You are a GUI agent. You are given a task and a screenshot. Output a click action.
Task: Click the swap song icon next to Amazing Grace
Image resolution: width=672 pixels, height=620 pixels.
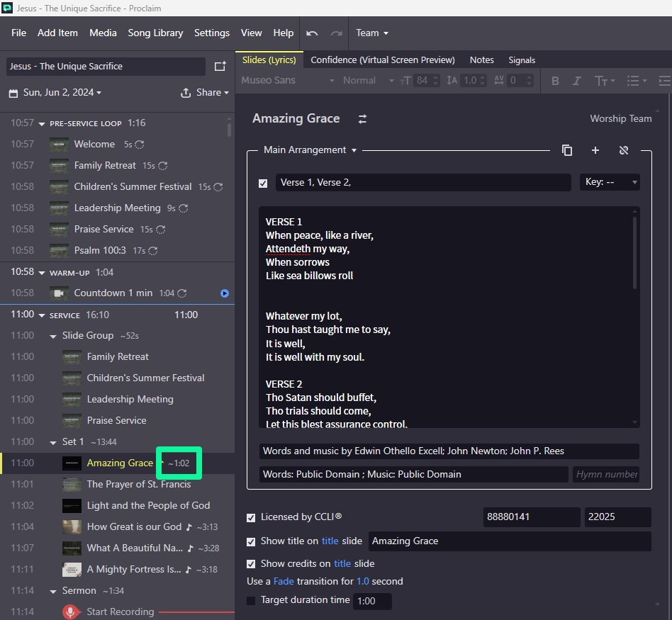(362, 119)
